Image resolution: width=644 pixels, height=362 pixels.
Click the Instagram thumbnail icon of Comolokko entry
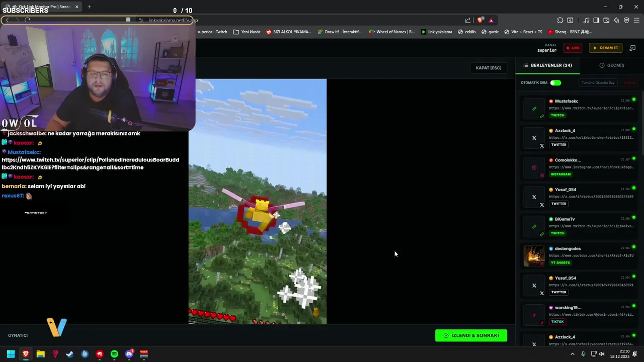point(534,167)
